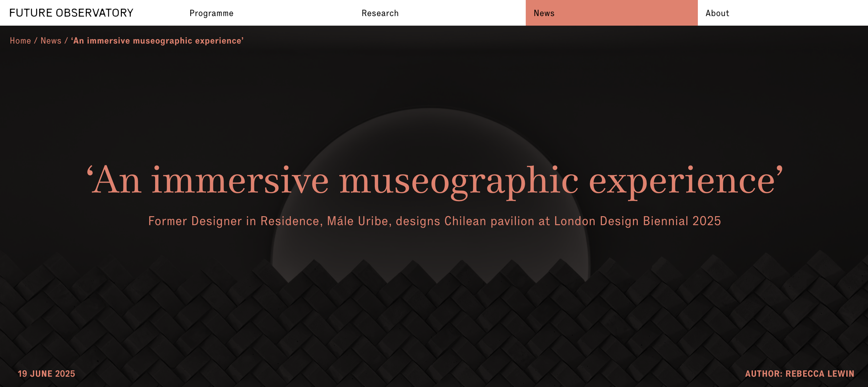Click the author name Rebecca Lewin
The width and height of the screenshot is (868, 387).
pos(820,374)
